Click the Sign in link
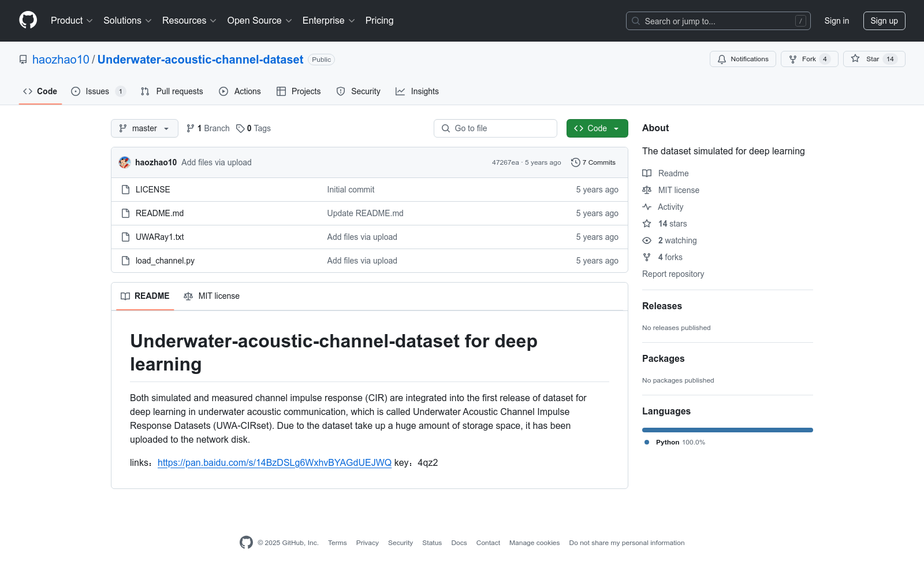 click(837, 21)
